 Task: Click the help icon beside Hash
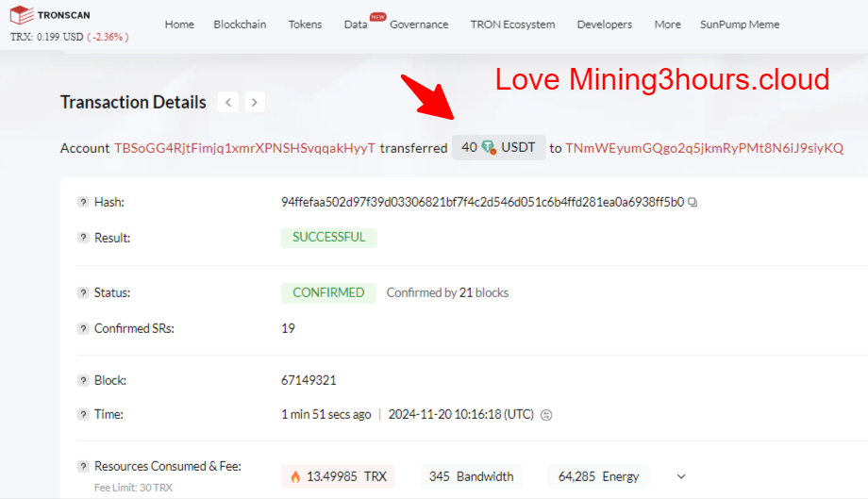coord(83,202)
